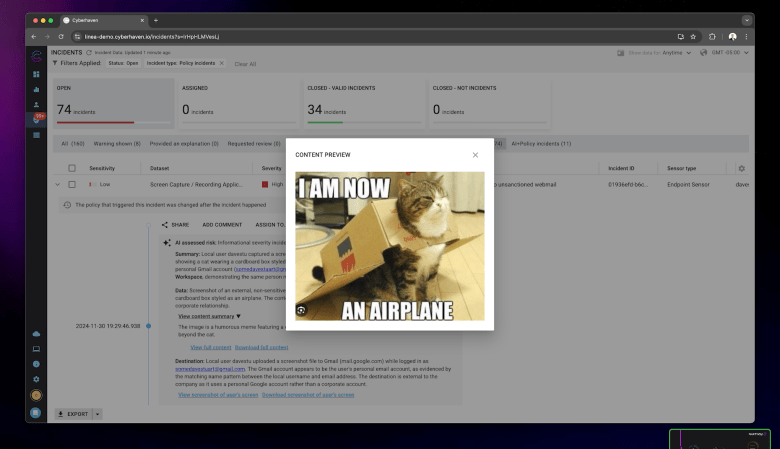Click ASSIGN TO button

click(x=270, y=225)
